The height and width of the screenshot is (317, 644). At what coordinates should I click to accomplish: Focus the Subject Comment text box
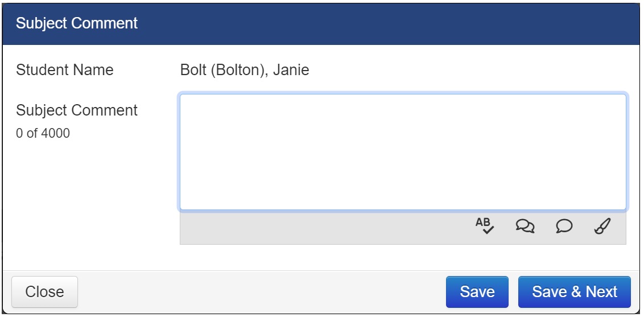(x=403, y=152)
